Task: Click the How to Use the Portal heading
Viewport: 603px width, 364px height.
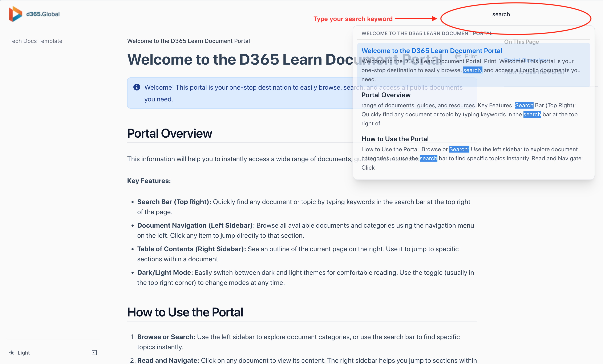Action: 185,312
